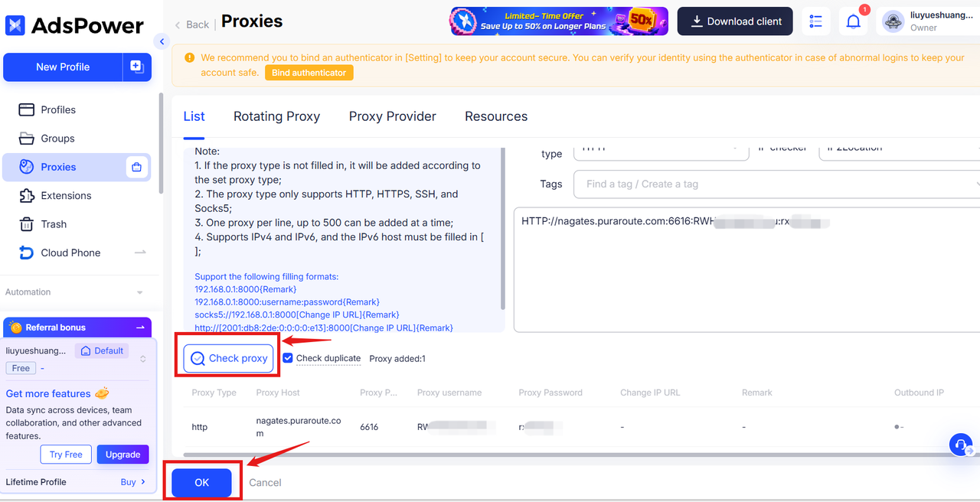Click the arrow icon next to Cloud Phone

coord(140,253)
